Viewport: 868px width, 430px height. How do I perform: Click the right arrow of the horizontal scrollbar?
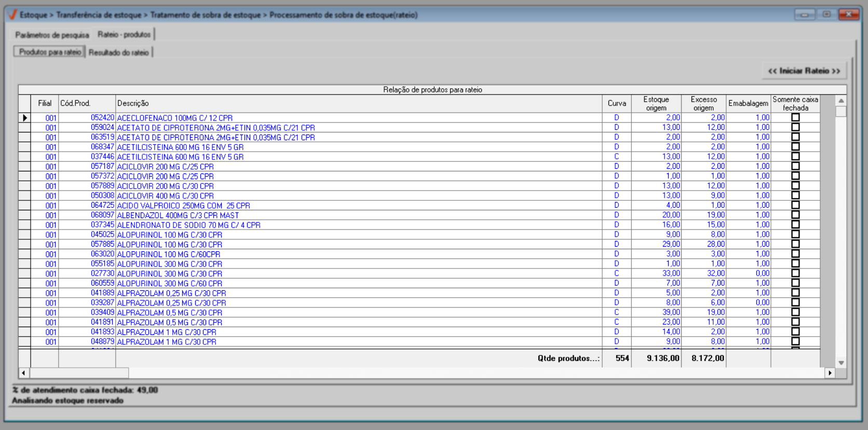830,373
